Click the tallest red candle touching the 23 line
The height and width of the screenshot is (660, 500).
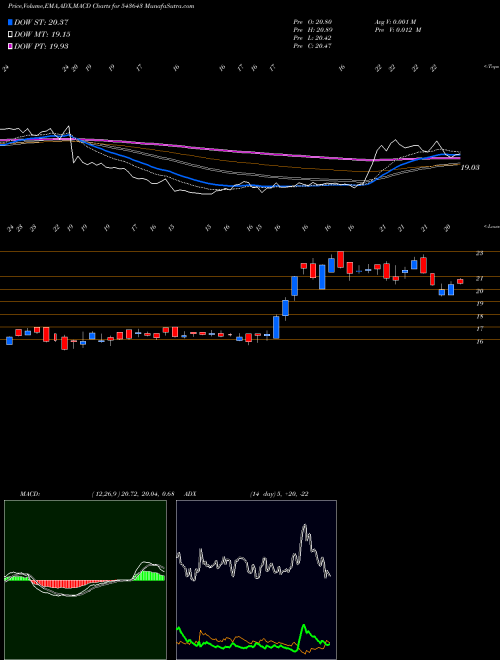pos(340,259)
